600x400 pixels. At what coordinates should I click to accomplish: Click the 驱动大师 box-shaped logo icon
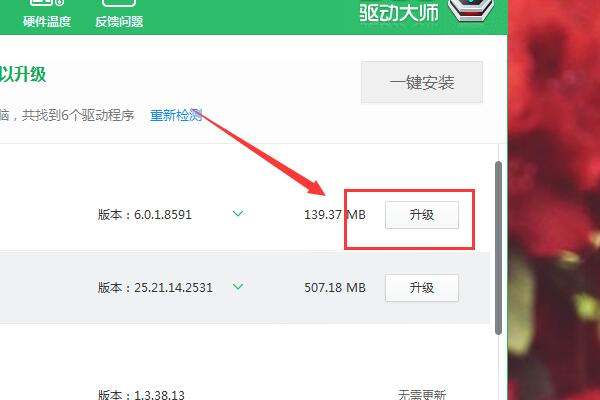[471, 10]
